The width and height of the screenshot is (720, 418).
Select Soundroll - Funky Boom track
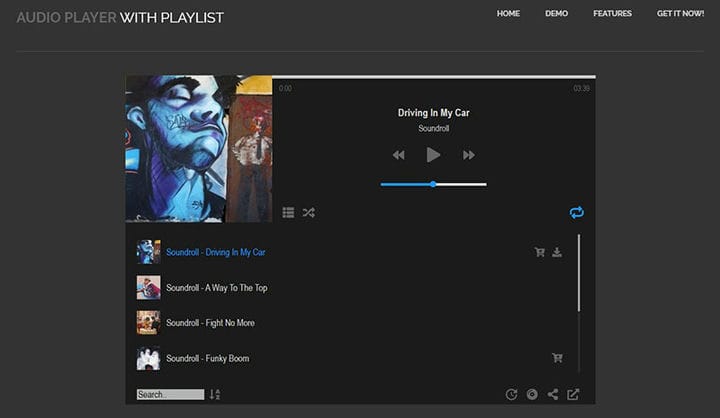coord(208,358)
